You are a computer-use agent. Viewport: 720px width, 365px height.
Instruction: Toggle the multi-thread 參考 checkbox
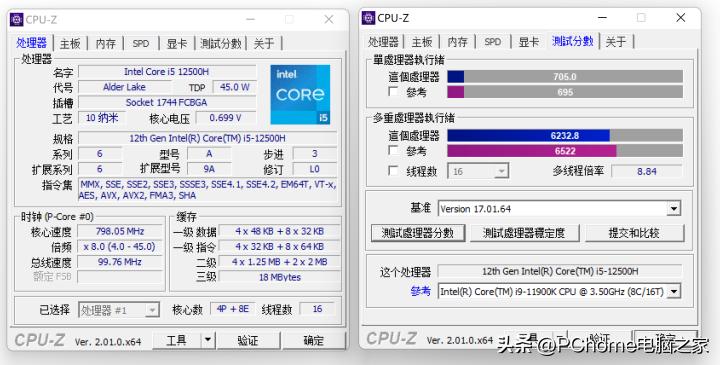pos(393,150)
